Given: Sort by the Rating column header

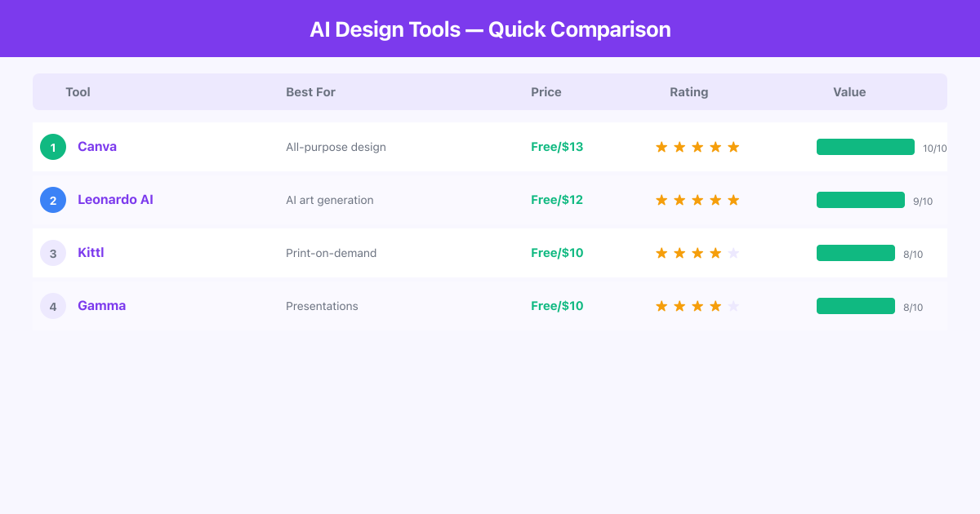Looking at the screenshot, I should click(x=688, y=92).
